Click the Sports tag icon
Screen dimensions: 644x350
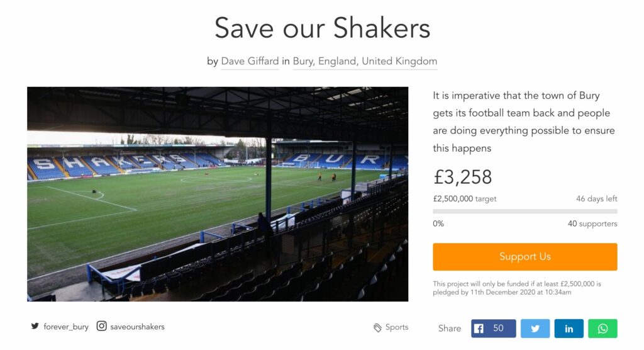377,327
